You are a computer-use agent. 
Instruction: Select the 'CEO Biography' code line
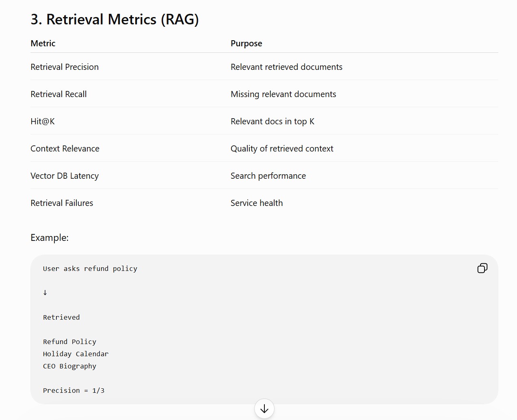pos(69,366)
